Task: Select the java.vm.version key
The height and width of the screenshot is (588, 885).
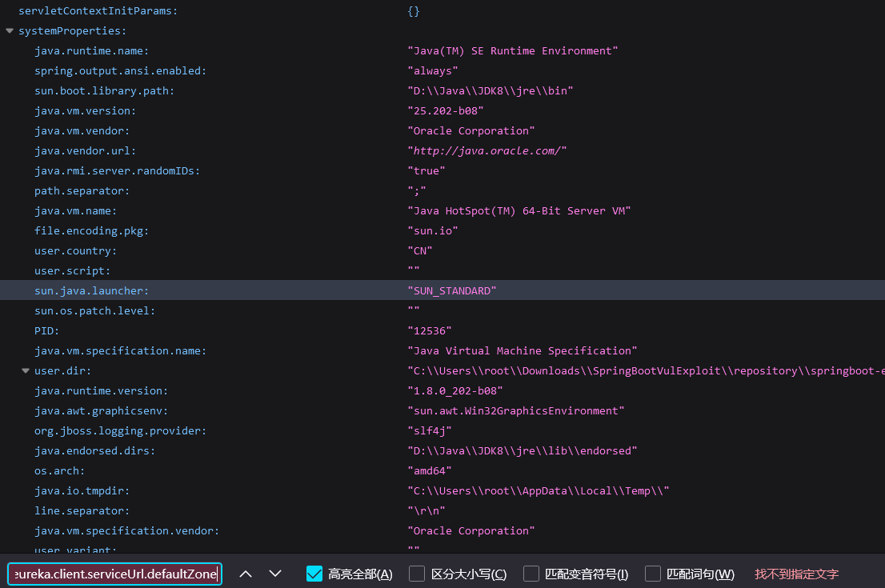Action: click(x=86, y=110)
